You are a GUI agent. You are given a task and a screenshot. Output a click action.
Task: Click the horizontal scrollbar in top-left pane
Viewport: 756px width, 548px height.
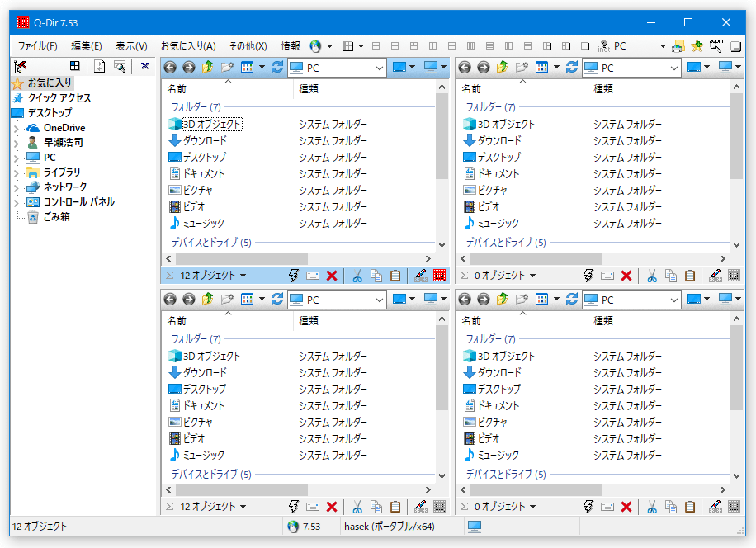coord(242,258)
